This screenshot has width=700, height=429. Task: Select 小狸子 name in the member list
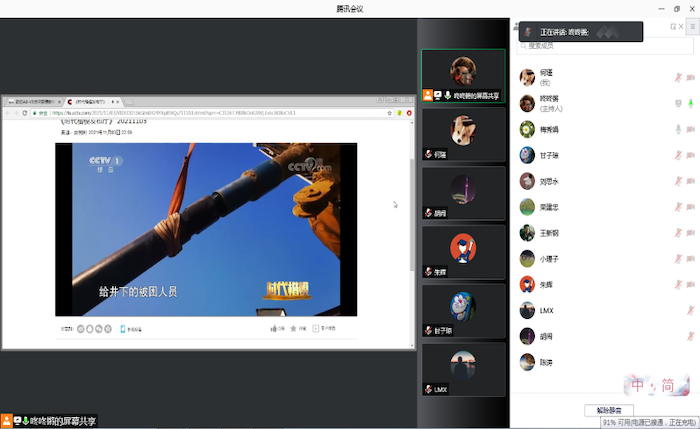[549, 259]
